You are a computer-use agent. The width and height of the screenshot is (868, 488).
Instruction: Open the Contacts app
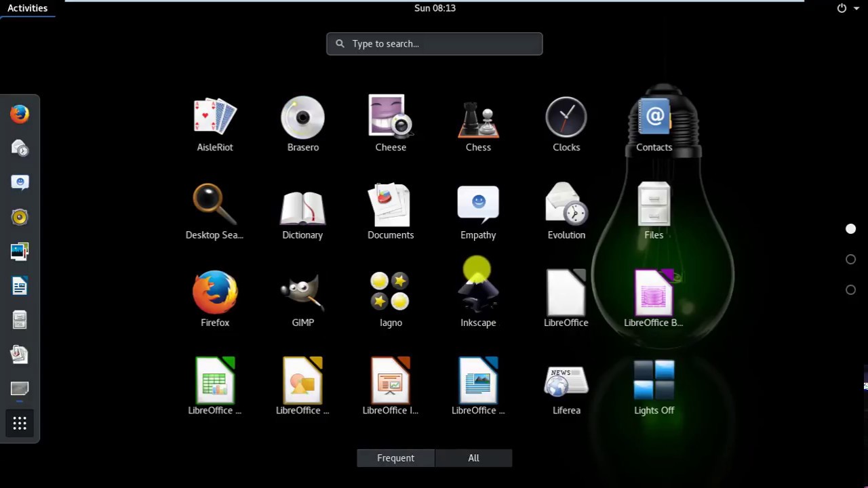(654, 124)
